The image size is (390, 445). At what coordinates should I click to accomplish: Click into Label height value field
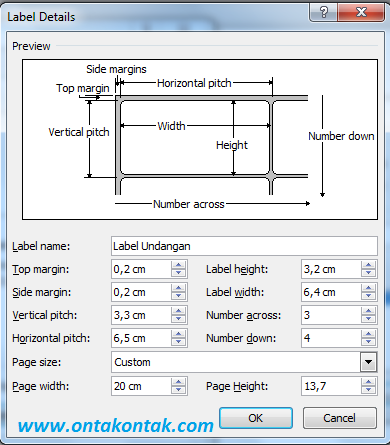click(331, 269)
